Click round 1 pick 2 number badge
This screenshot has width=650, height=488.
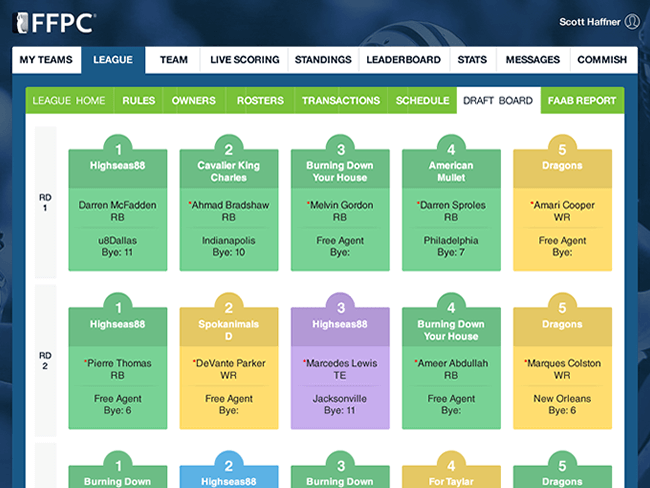(229, 148)
